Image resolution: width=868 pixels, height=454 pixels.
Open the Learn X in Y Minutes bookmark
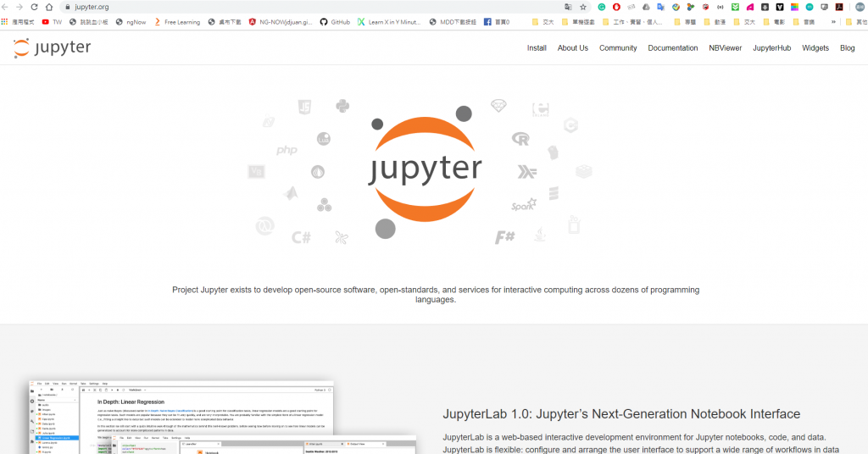click(x=389, y=22)
